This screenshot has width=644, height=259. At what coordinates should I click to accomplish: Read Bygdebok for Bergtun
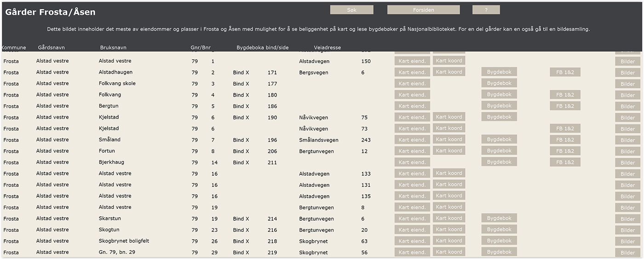click(x=499, y=106)
